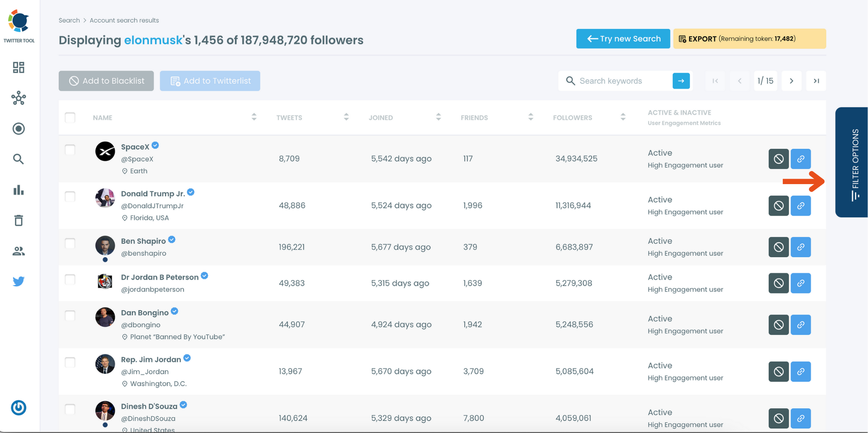This screenshot has width=868, height=433.
Task: Open the Twitter bird sidebar icon
Action: click(x=18, y=281)
